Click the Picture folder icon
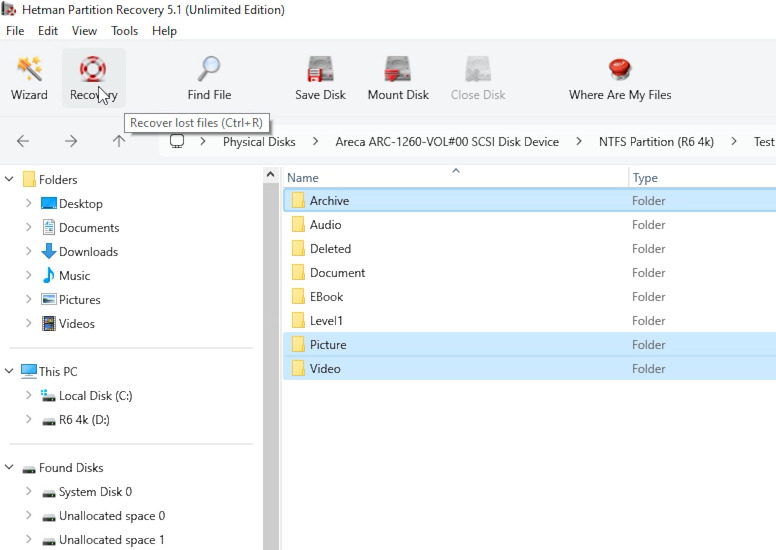 [x=298, y=345]
